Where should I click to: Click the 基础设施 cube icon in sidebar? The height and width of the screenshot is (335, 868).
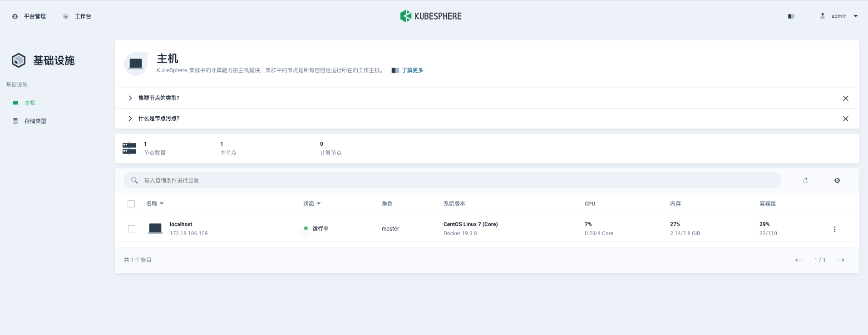click(19, 60)
